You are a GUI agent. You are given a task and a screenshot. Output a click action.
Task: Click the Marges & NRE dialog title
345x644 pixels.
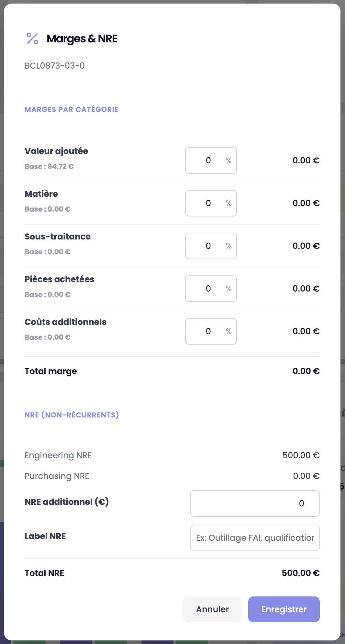[x=82, y=39]
